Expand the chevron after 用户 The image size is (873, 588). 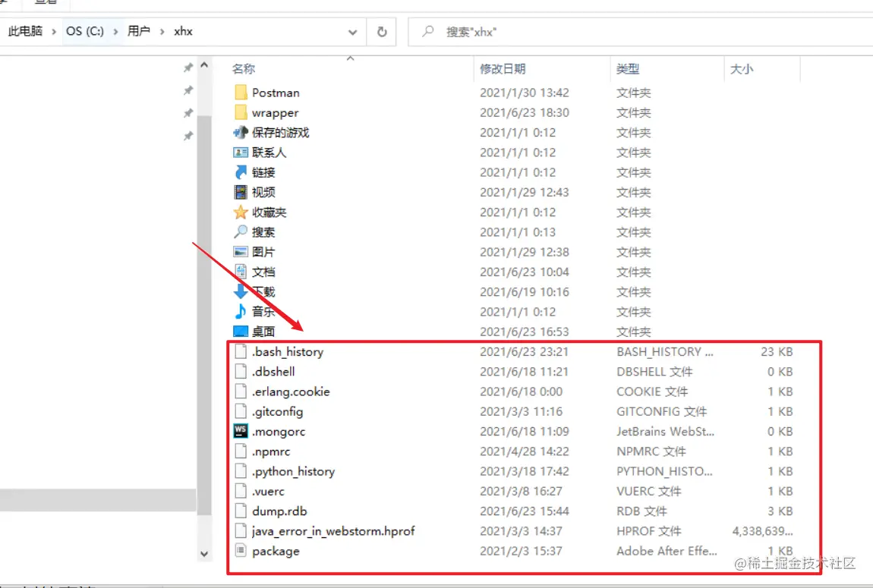click(162, 32)
